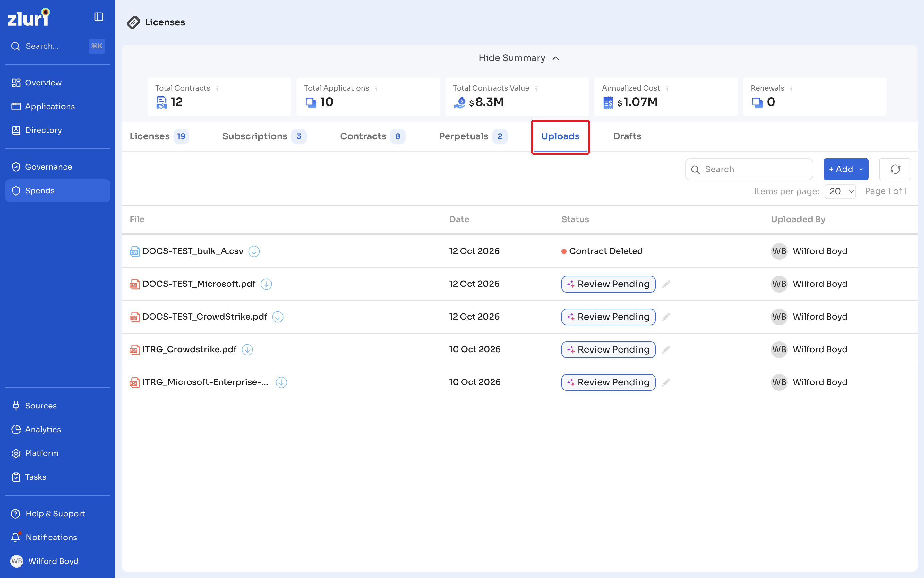
Task: Open Governance section
Action: (58, 167)
